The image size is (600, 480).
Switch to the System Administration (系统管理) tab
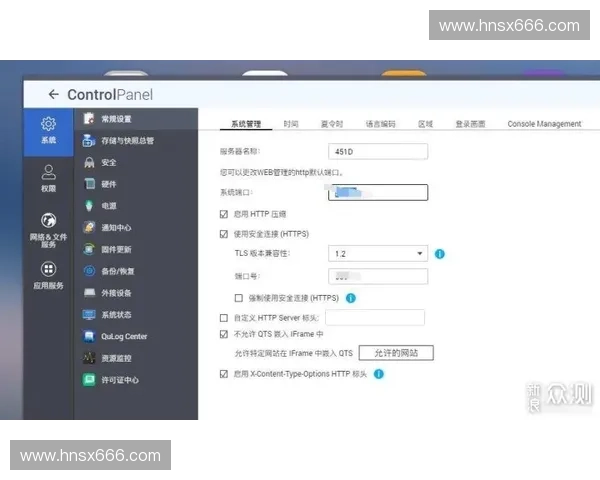[x=246, y=124]
